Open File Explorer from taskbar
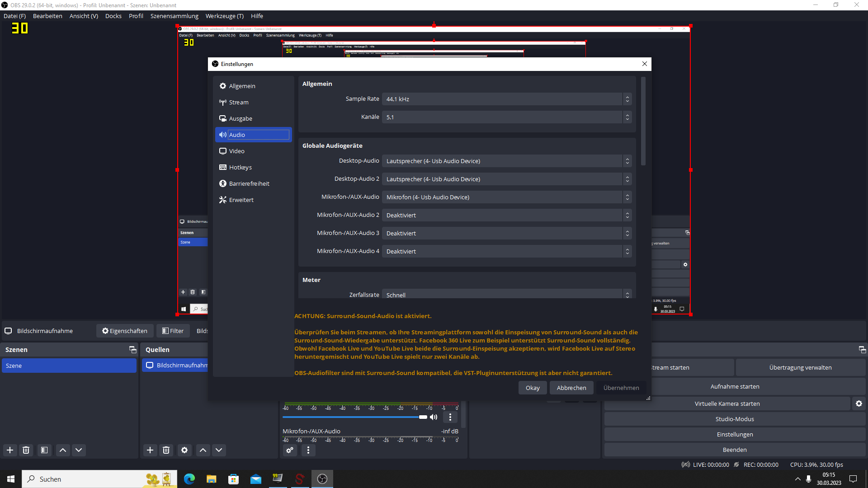 point(212,479)
